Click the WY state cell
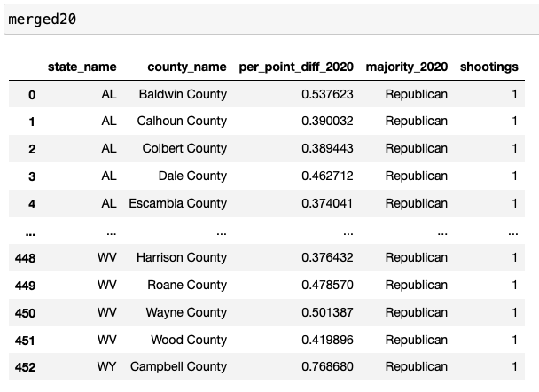This screenshot has height=392, width=539. click(x=107, y=366)
